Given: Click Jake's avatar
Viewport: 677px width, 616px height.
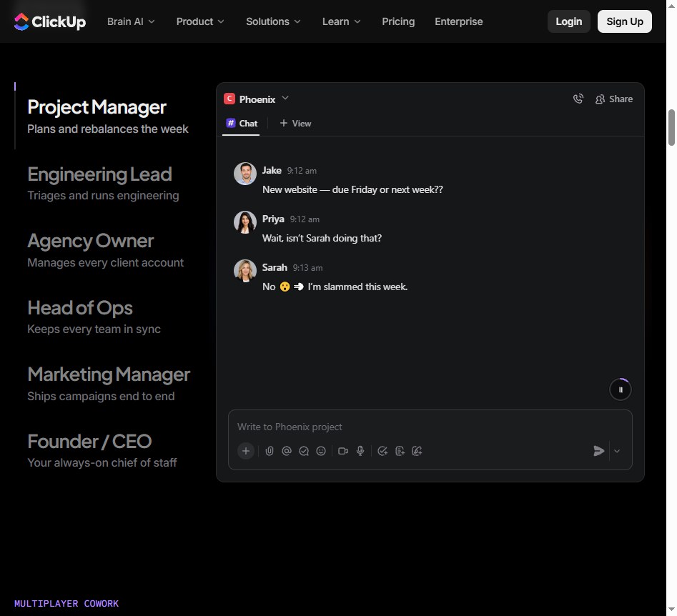Looking at the screenshot, I should point(245,174).
